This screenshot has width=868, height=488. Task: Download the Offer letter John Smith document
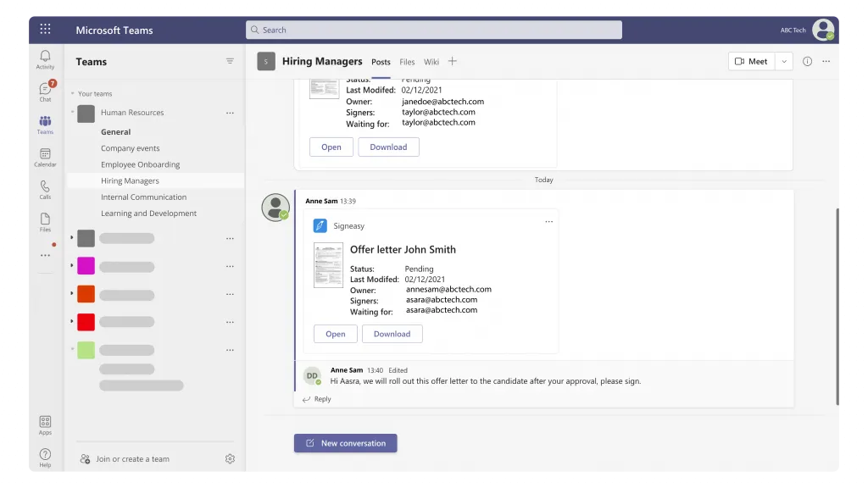(x=392, y=334)
